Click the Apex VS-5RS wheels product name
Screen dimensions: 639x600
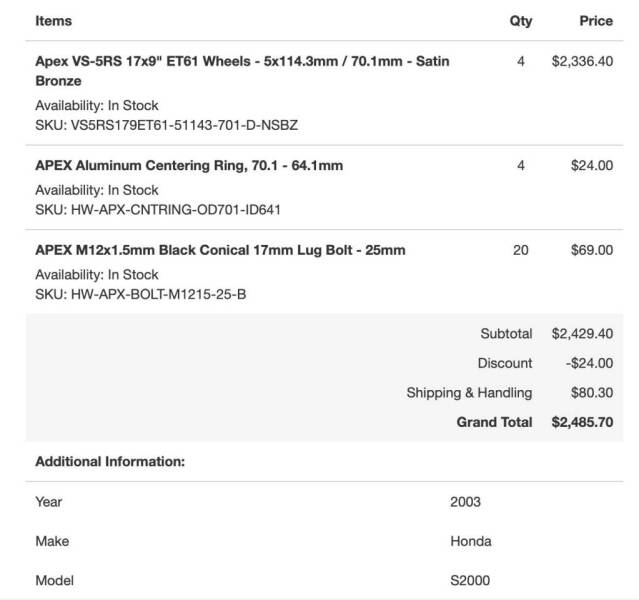pyautogui.click(x=242, y=71)
